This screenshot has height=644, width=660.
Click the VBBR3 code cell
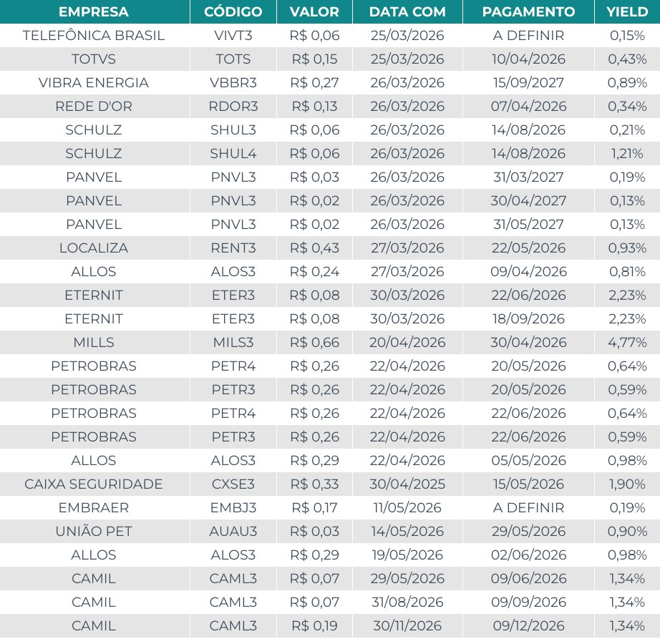point(233,82)
